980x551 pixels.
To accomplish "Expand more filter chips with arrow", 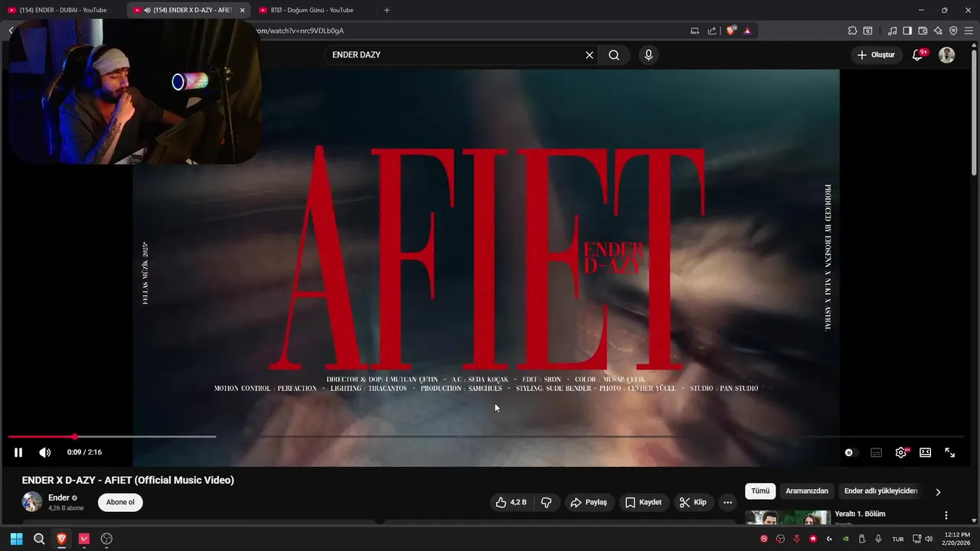I will click(x=938, y=491).
